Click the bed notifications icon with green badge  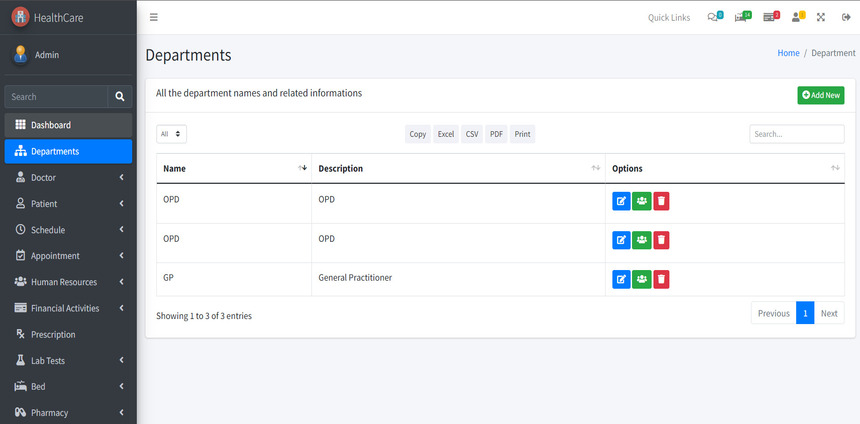(741, 17)
